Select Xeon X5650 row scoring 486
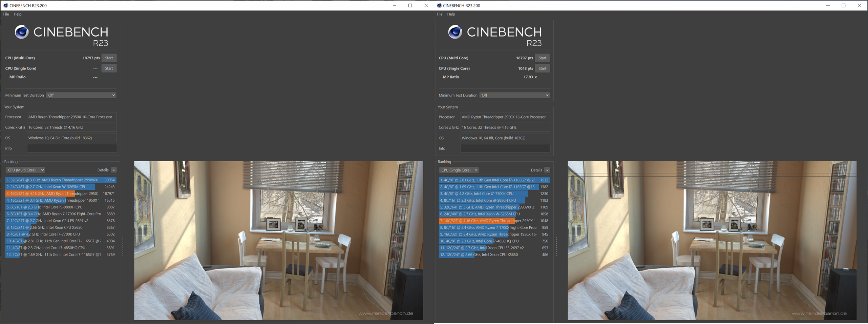This screenshot has height=324, width=868. click(x=494, y=255)
